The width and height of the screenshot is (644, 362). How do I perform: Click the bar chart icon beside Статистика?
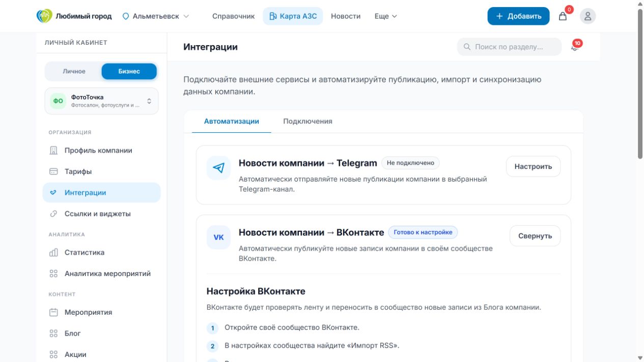[x=53, y=253]
